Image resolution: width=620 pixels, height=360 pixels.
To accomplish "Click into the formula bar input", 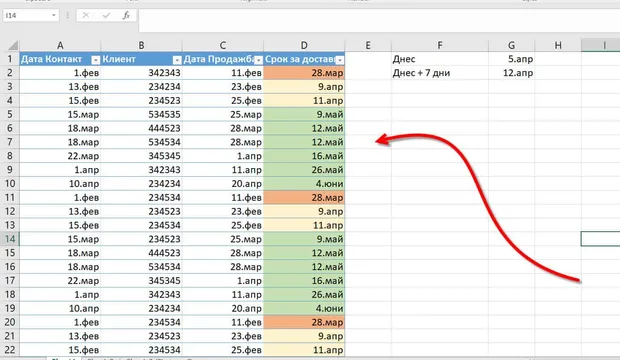I will [379, 21].
